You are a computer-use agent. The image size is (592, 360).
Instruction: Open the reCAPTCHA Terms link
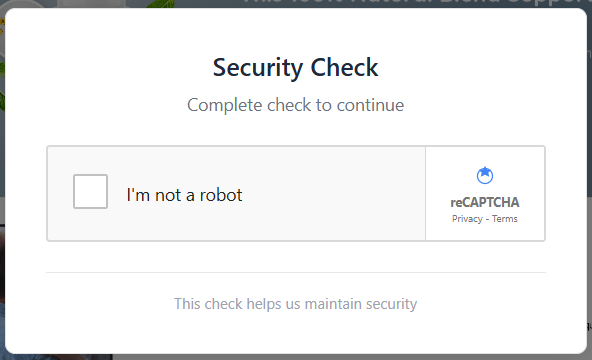coord(504,219)
